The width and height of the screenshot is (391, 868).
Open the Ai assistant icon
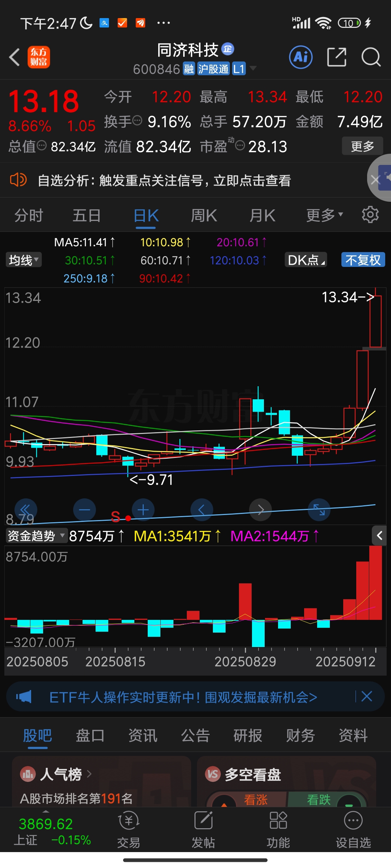click(301, 57)
